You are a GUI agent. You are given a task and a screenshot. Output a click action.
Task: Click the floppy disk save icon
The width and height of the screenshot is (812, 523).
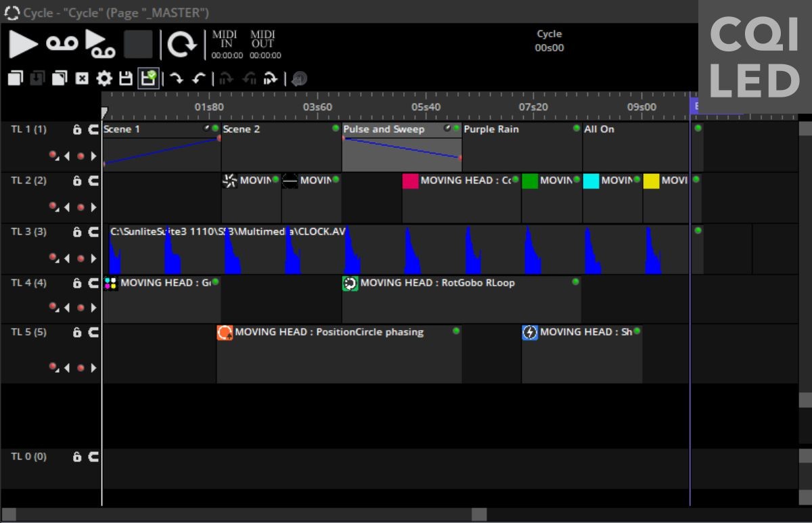(x=126, y=78)
